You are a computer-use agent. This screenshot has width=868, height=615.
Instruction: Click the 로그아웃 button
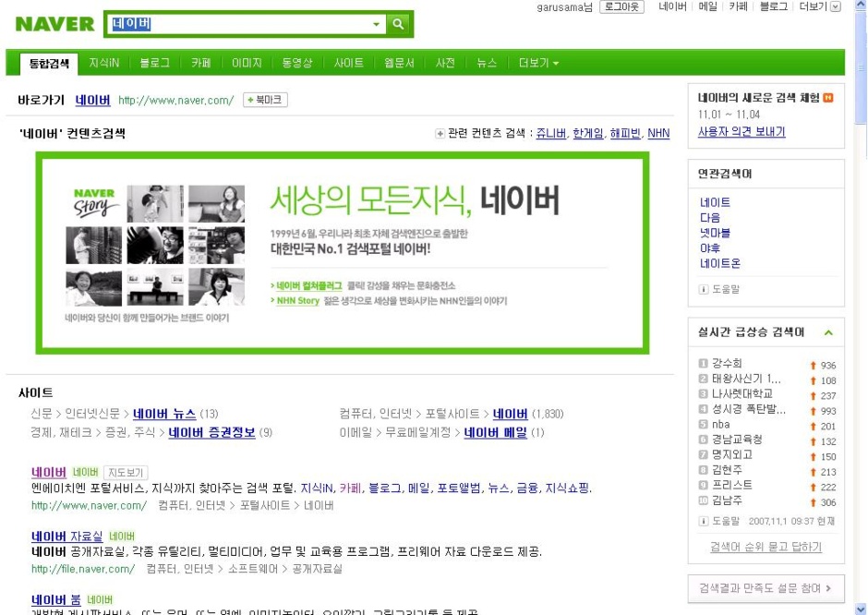[621, 6]
